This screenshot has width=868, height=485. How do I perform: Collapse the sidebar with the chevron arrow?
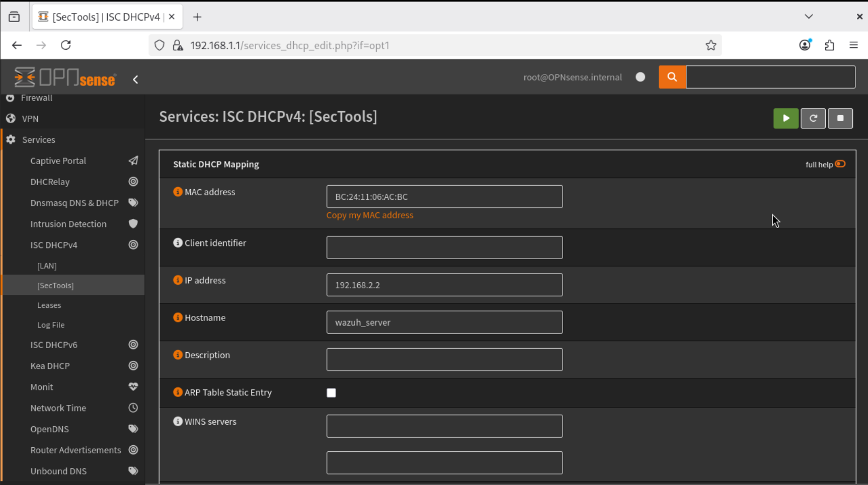point(135,79)
